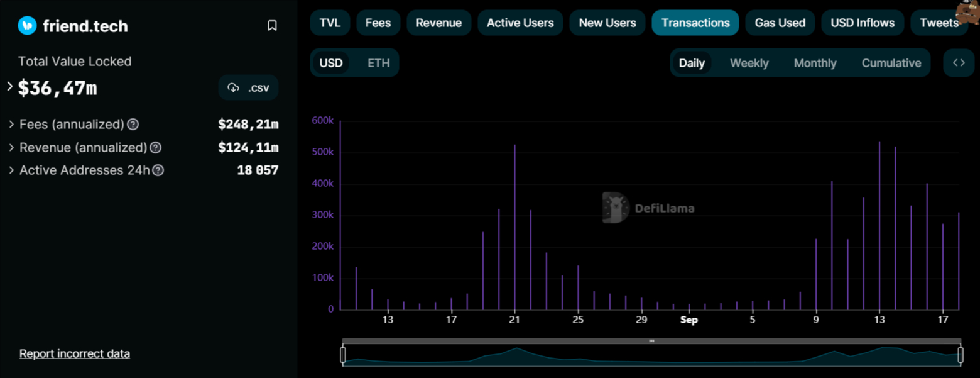This screenshot has width=980, height=378.
Task: Open the Report incorrect data link
Action: [75, 353]
